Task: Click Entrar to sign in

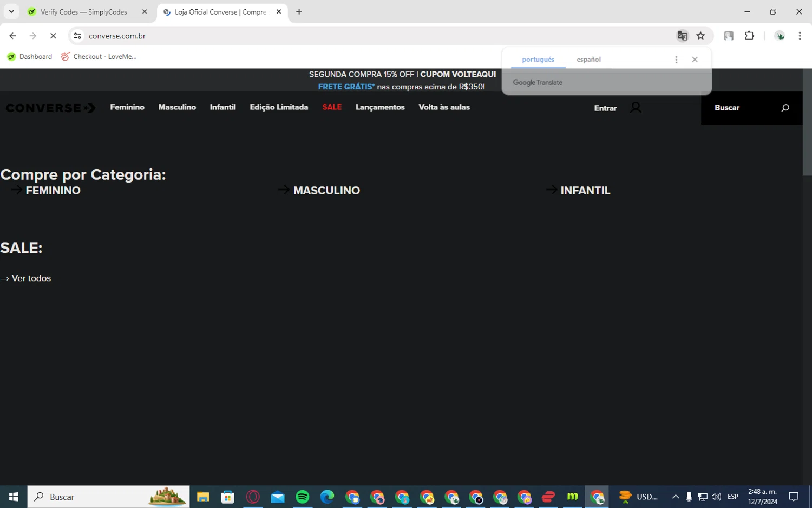Action: (605, 108)
